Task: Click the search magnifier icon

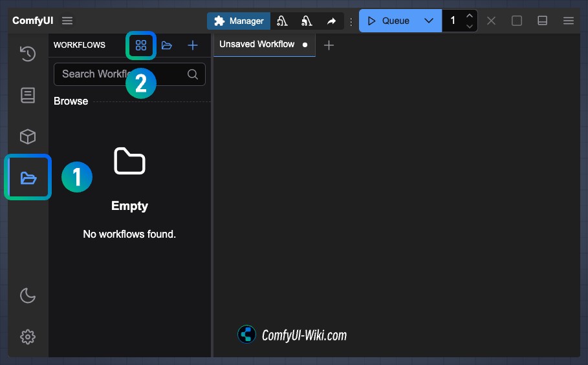Action: pyautogui.click(x=193, y=74)
